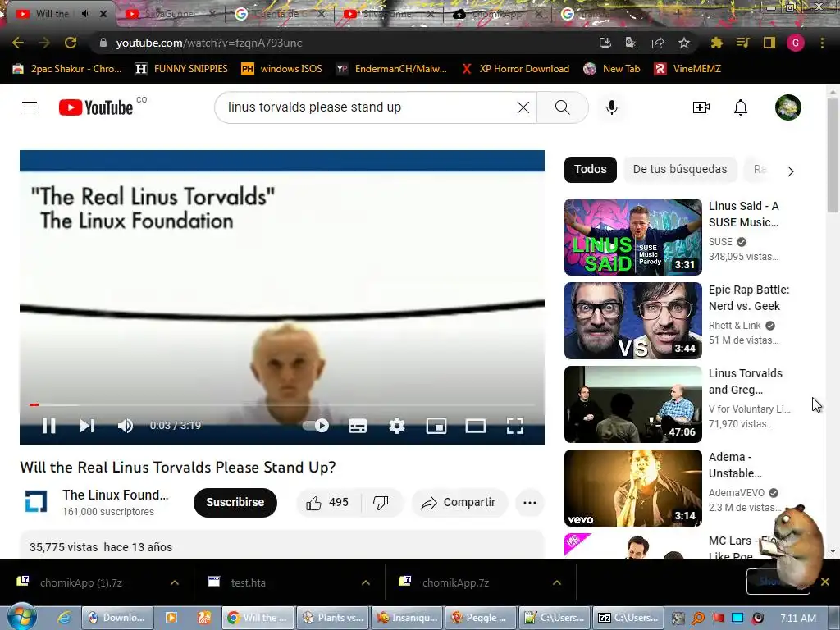This screenshot has height=630, width=840.
Task: Open VineMEMZ bookmark
Action: point(688,69)
